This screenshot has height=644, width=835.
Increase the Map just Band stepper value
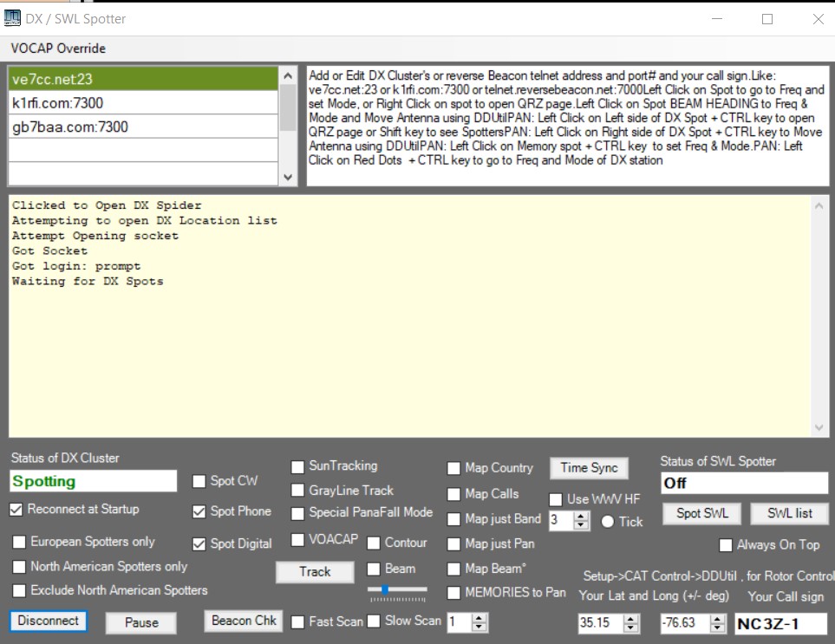coord(582,516)
